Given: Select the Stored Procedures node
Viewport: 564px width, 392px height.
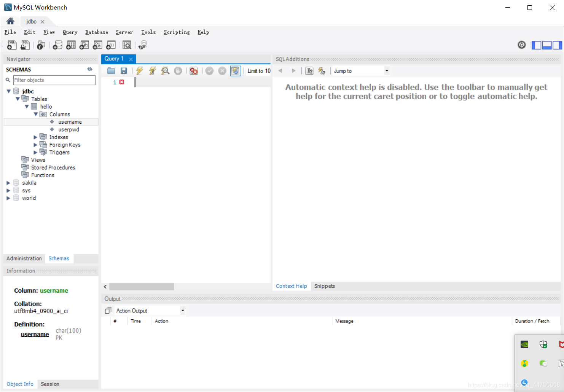Looking at the screenshot, I should (x=53, y=167).
